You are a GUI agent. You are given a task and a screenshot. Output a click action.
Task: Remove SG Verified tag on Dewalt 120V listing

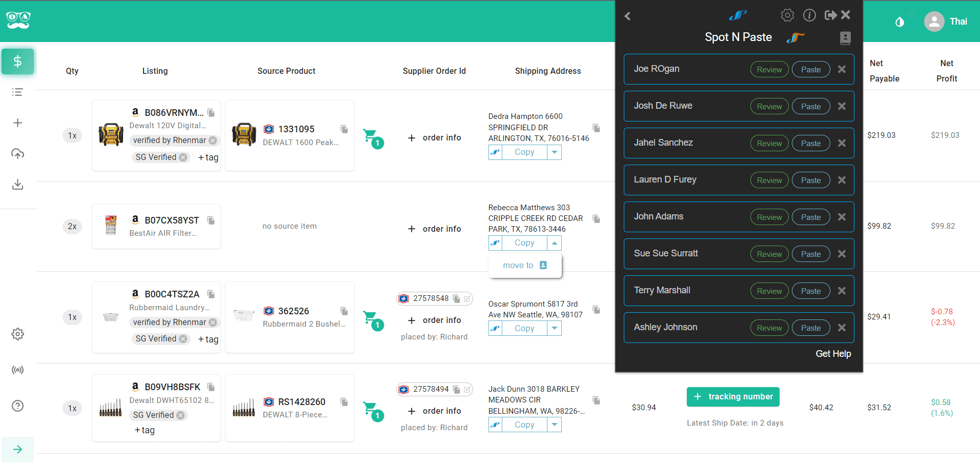[x=183, y=157]
